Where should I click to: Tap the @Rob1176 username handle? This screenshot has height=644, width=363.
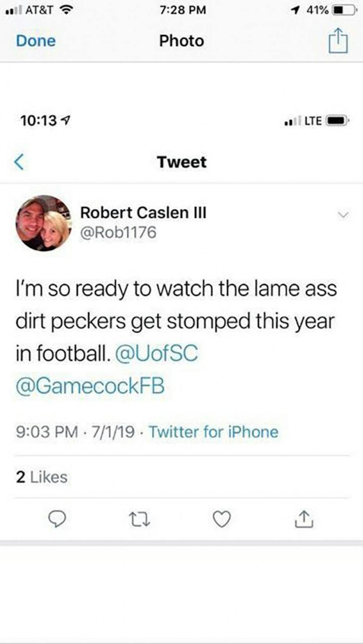118,232
